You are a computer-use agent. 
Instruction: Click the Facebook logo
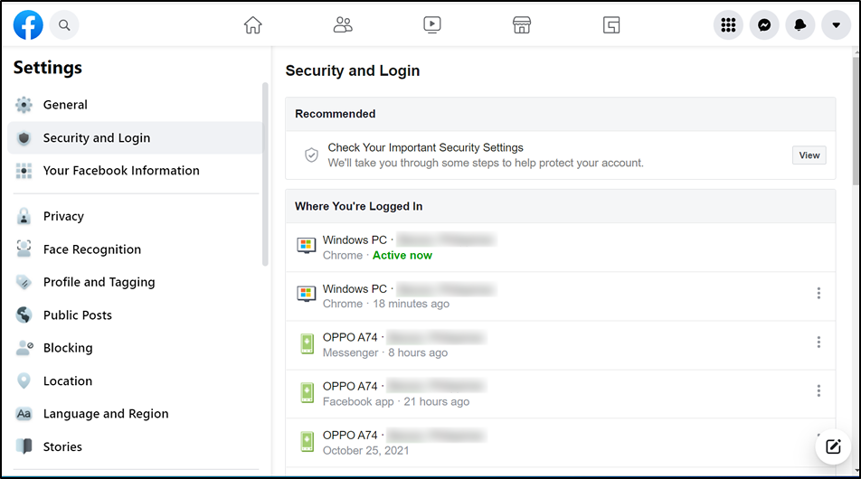tap(28, 25)
